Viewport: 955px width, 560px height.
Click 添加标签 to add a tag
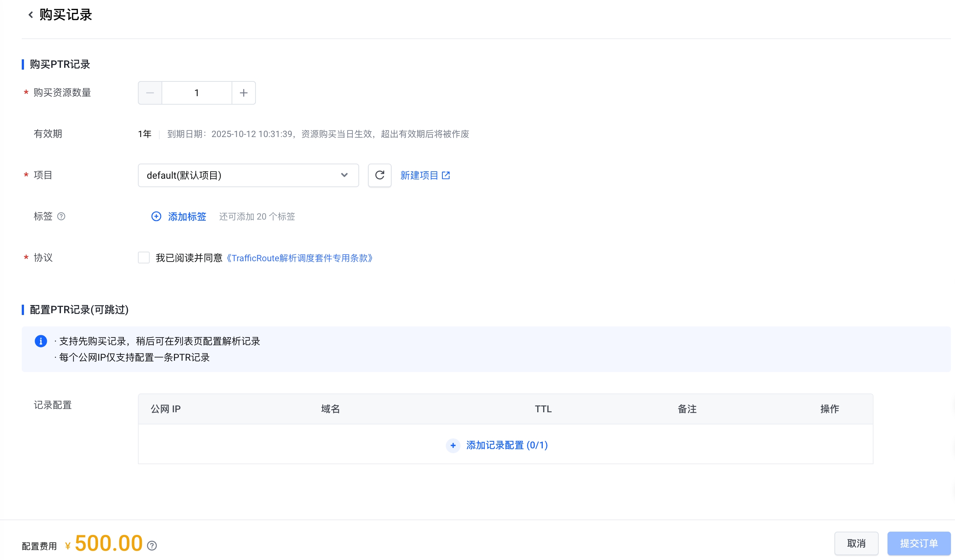pos(179,217)
